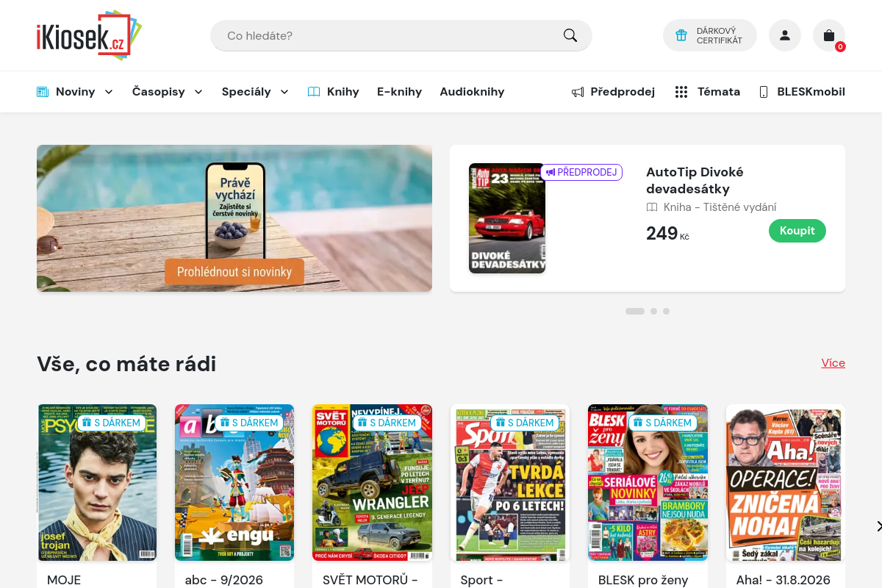Screen dimensions: 882x588
Task: Click the Více link
Action: point(833,363)
